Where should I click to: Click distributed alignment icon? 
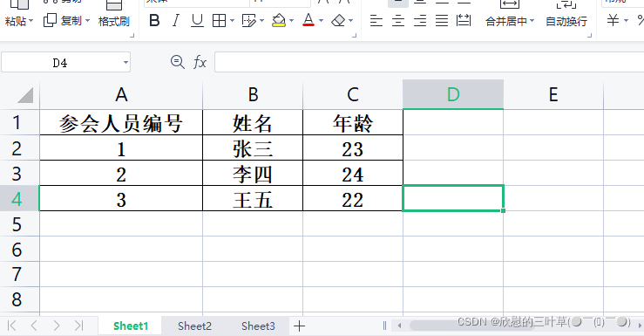[464, 21]
